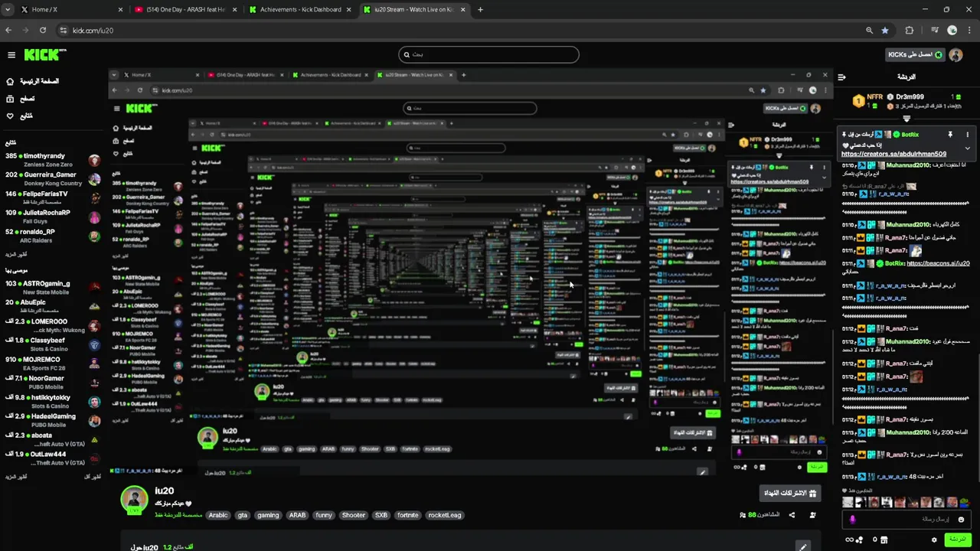Open timothyrandy's channel in sidebar
This screenshot has height=551, width=980.
click(52, 160)
